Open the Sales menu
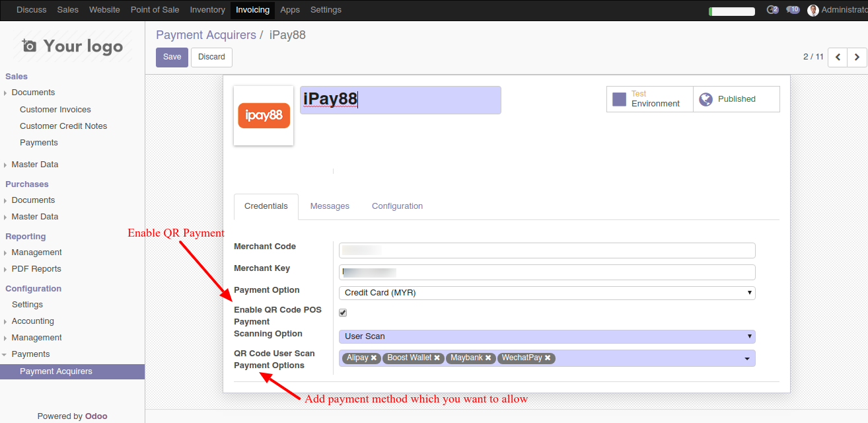The image size is (868, 423). pyautogui.click(x=68, y=10)
